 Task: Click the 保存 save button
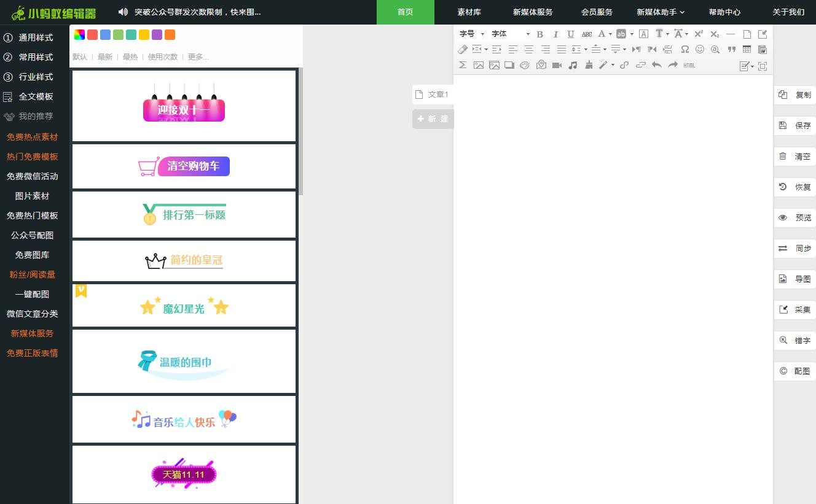point(795,125)
